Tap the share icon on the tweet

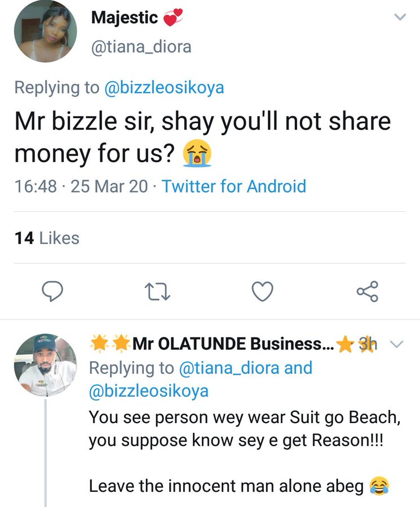tap(368, 291)
